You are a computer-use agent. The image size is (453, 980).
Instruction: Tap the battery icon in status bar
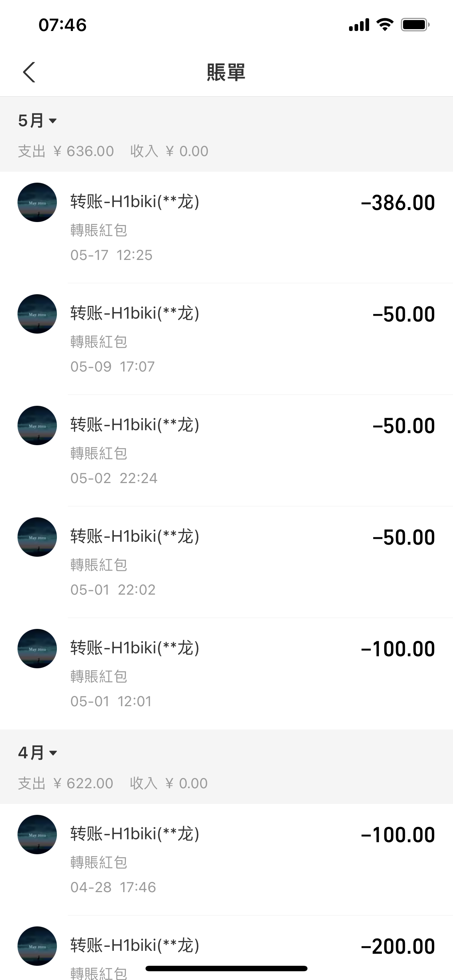pyautogui.click(x=415, y=25)
